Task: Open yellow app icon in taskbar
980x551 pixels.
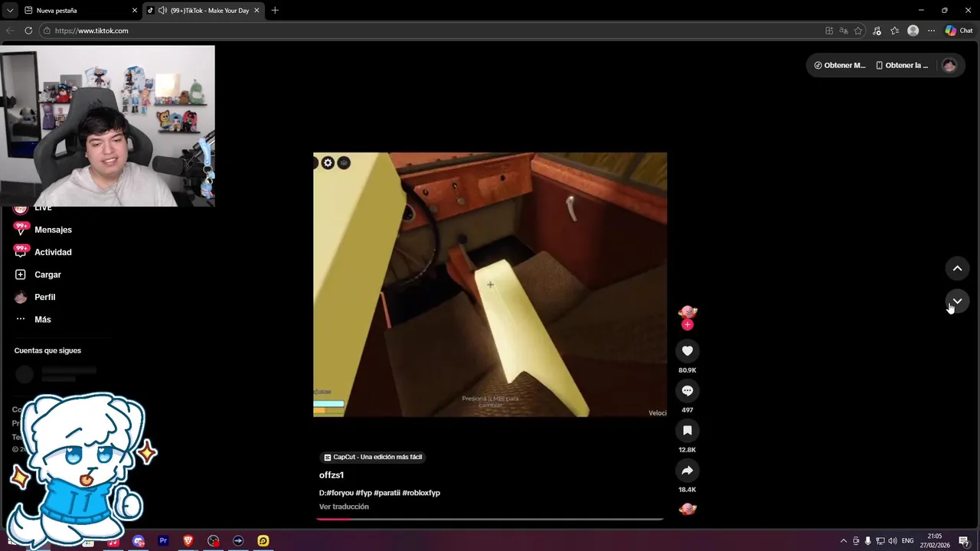Action: pos(263,541)
